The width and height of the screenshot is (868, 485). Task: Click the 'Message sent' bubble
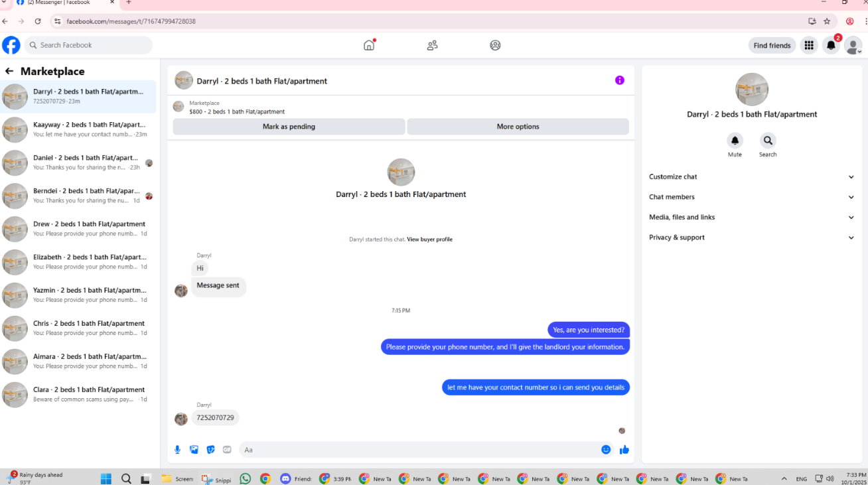click(x=218, y=286)
